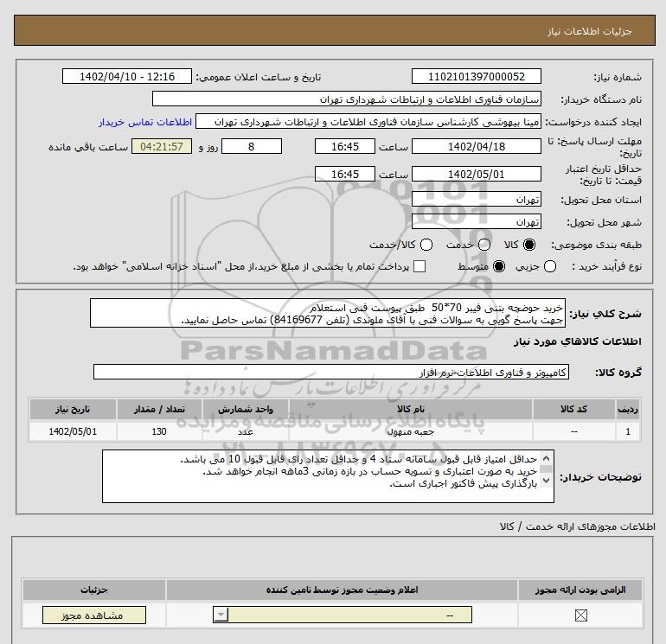Click the response deadline time 16:45 field

345,146
